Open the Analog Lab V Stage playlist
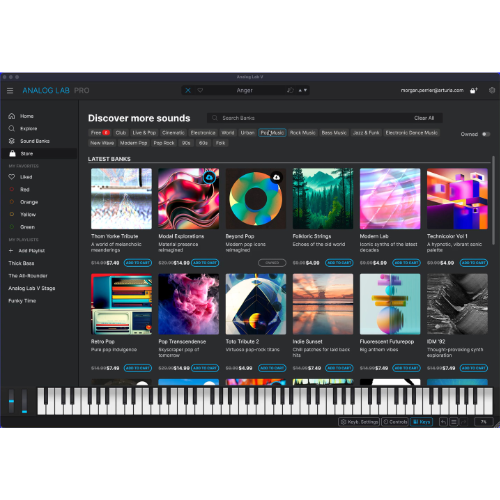 (32, 288)
